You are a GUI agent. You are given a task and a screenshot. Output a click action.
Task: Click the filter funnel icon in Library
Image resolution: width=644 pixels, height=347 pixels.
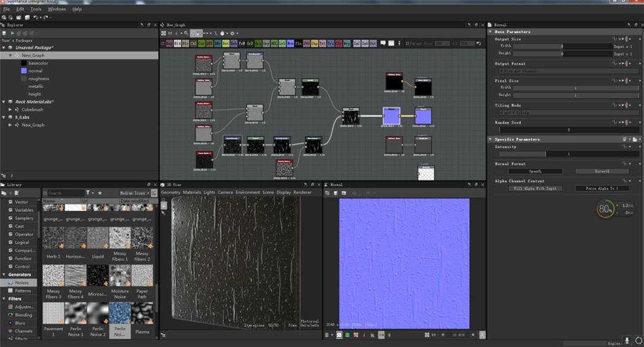pyautogui.click(x=88, y=193)
